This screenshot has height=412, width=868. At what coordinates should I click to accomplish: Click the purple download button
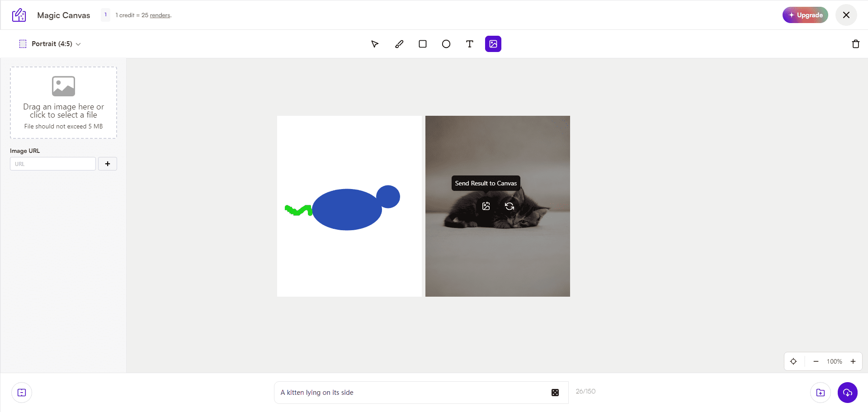(x=848, y=393)
